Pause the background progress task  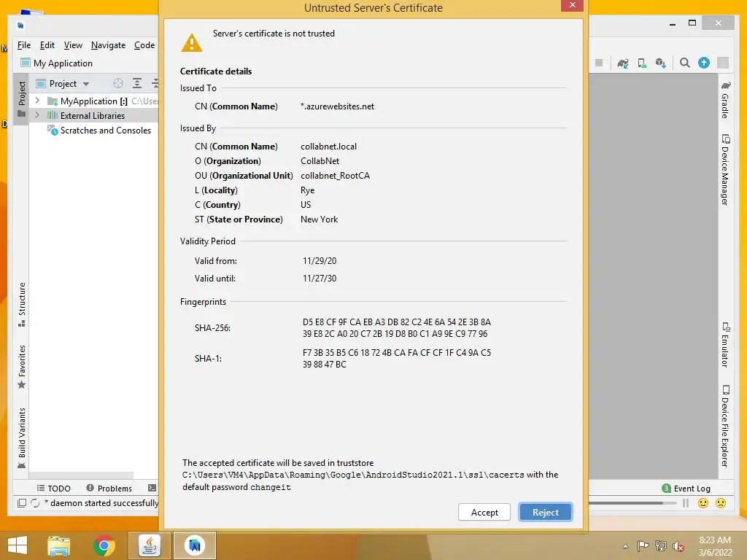686,503
